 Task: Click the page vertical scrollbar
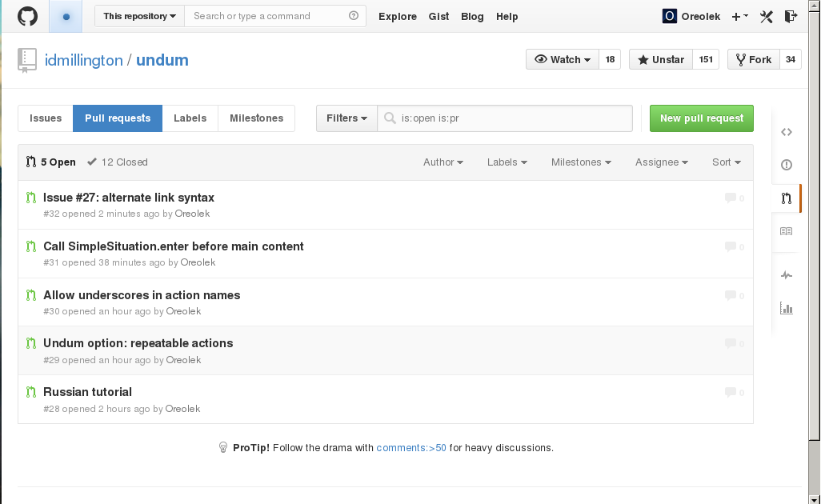pos(814,252)
